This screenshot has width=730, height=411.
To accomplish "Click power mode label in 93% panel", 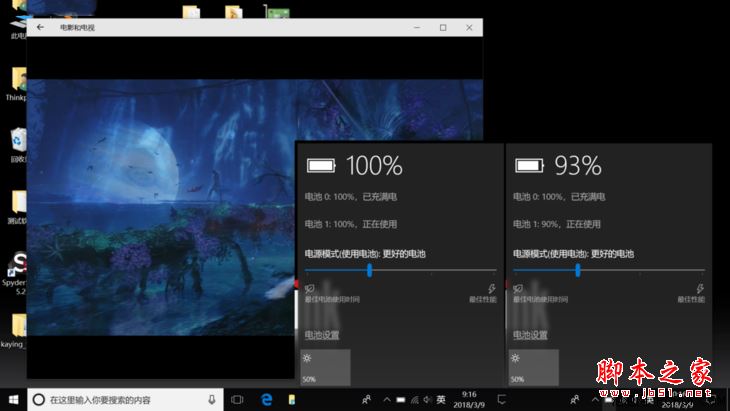I will (574, 254).
